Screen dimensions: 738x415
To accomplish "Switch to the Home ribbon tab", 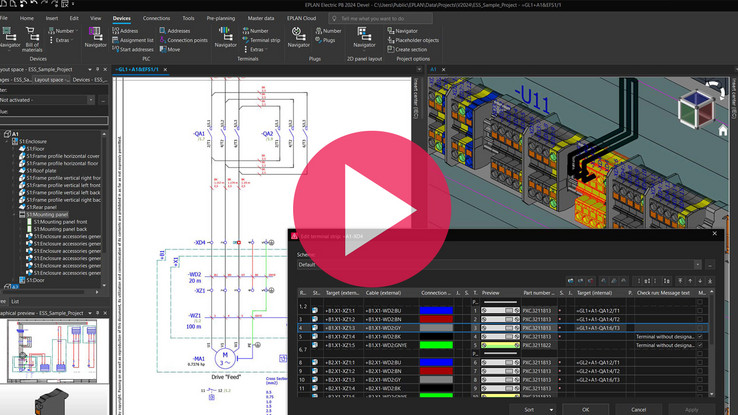I will [x=26, y=18].
